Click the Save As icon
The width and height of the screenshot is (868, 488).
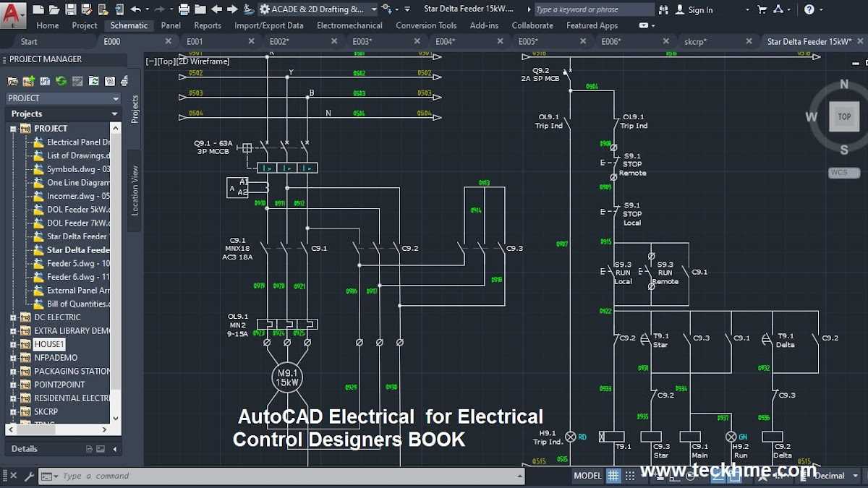click(x=85, y=9)
